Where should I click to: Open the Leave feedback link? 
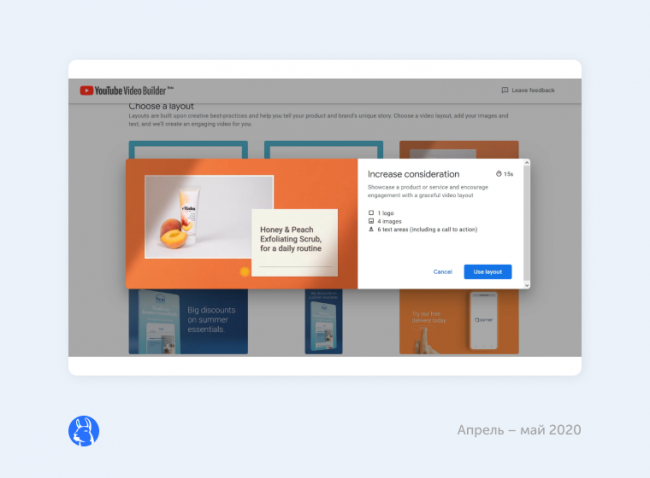click(x=532, y=91)
